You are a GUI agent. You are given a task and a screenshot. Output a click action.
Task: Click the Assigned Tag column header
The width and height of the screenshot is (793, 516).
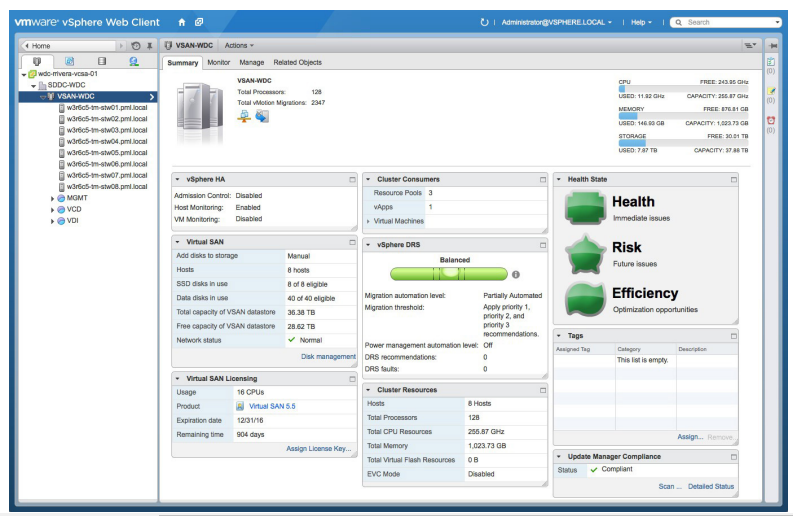point(584,349)
